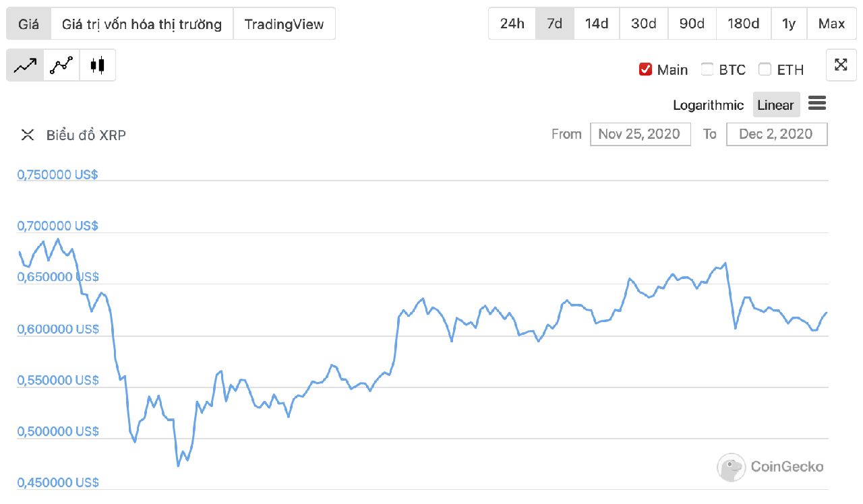Image resolution: width=863 pixels, height=504 pixels.
Task: Select the 14d time range
Action: pyautogui.click(x=597, y=24)
